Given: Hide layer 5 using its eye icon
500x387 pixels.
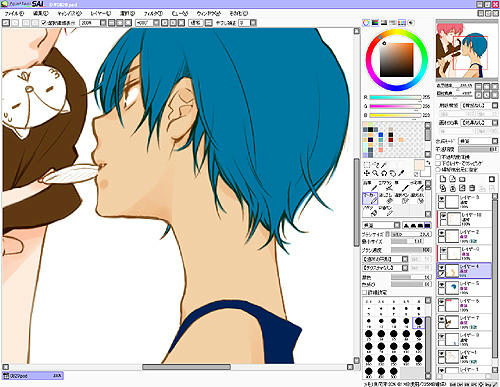Looking at the screenshot, I should 441,285.
